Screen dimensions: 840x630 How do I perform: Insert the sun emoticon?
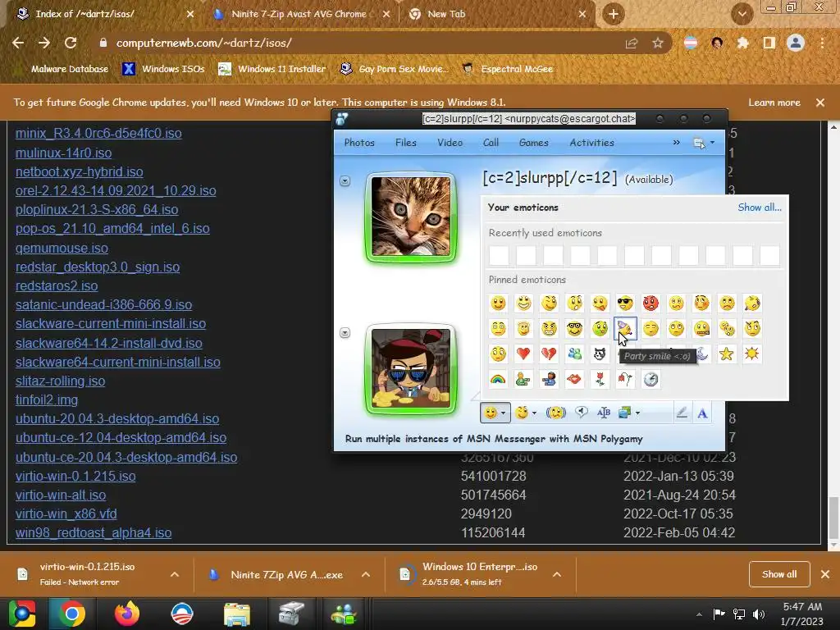(x=751, y=354)
